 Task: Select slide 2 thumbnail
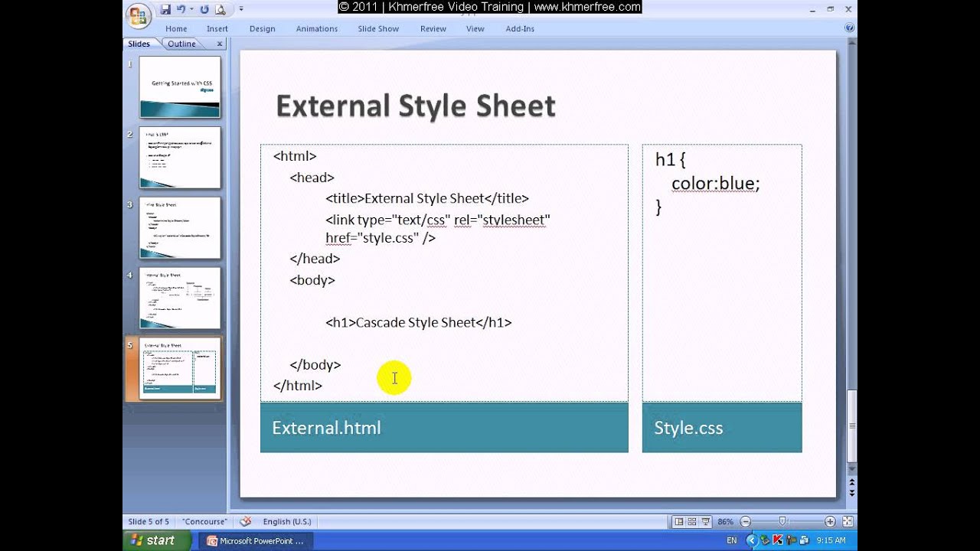tap(180, 158)
